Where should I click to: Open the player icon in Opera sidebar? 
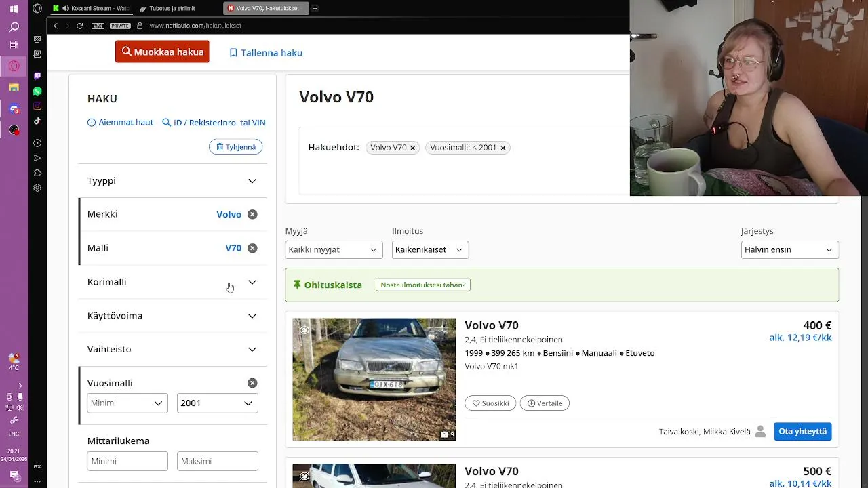pyautogui.click(x=37, y=143)
